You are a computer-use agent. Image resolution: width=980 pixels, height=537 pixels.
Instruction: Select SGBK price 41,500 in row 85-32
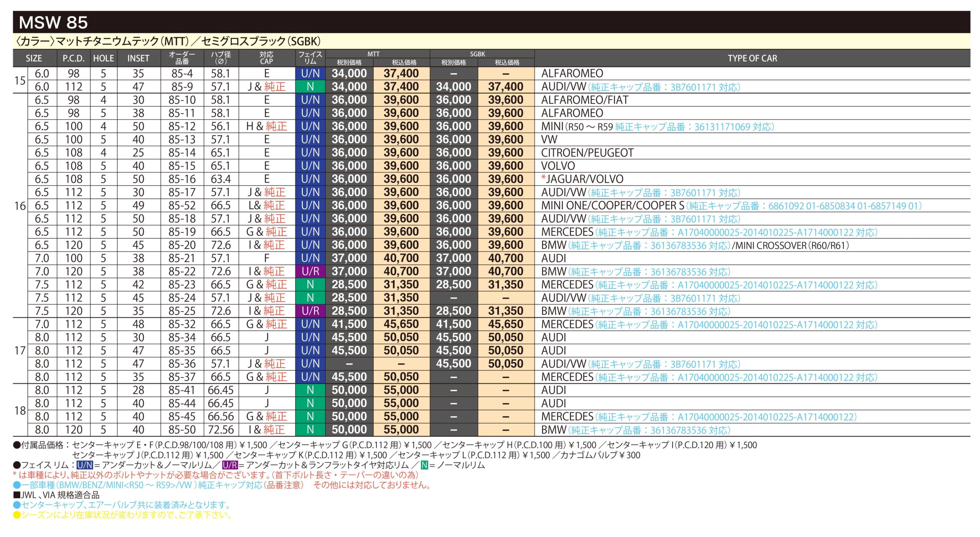[x=454, y=324]
